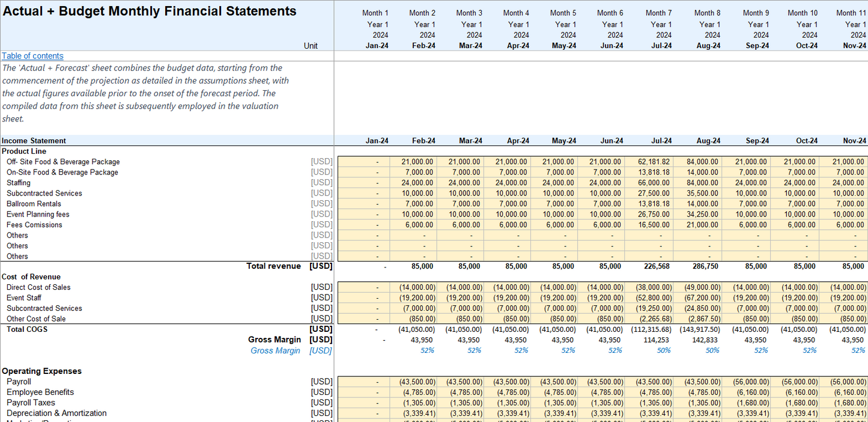Click the 'Operating Expenses' section heading

pyautogui.click(x=41, y=371)
